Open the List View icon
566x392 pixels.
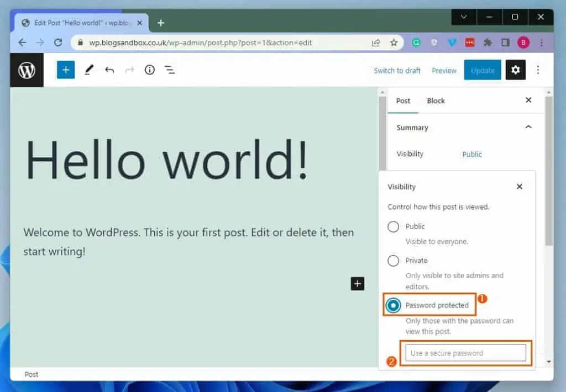coord(170,70)
